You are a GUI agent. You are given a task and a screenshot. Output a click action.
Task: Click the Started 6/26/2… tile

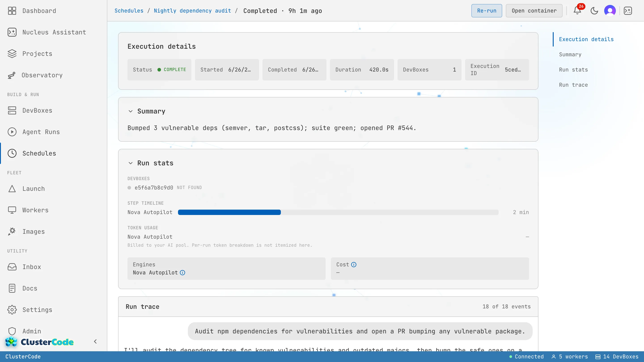[227, 70]
